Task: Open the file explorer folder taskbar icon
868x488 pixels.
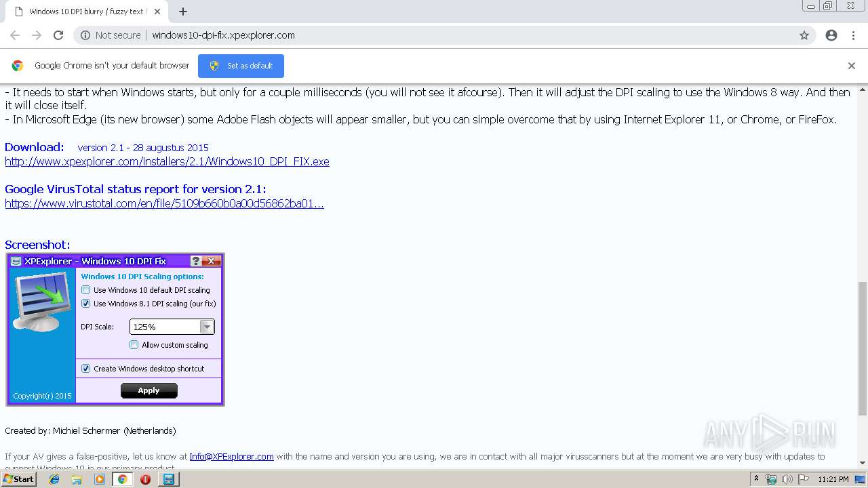Action: pos(77,479)
